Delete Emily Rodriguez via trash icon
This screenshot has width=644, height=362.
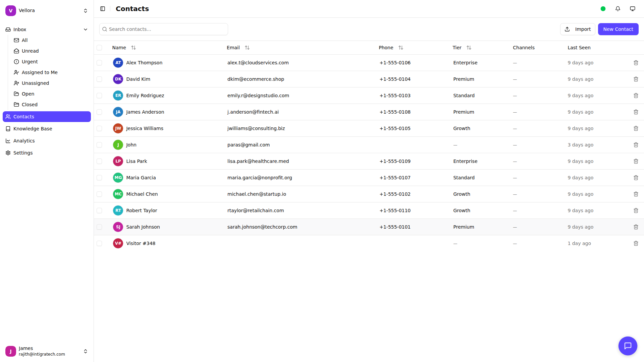pos(636,96)
